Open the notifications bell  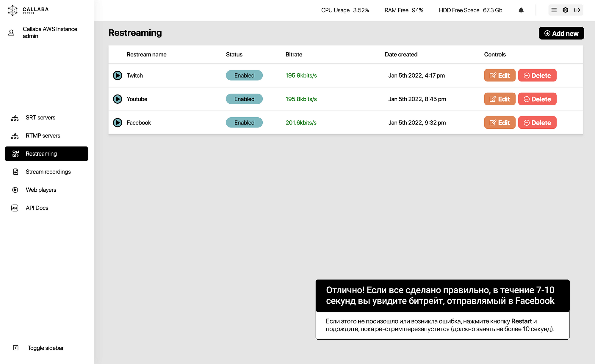click(x=521, y=10)
